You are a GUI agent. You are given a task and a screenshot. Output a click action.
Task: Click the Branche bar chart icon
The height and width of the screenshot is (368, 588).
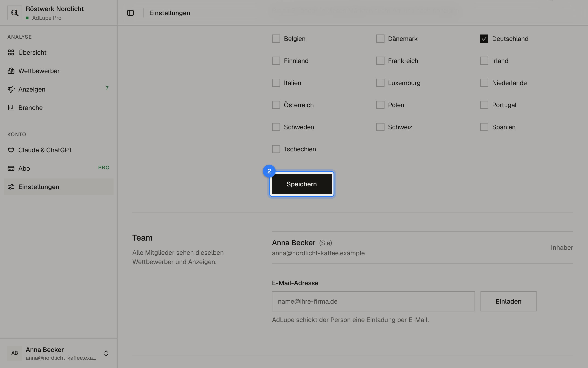click(x=11, y=108)
